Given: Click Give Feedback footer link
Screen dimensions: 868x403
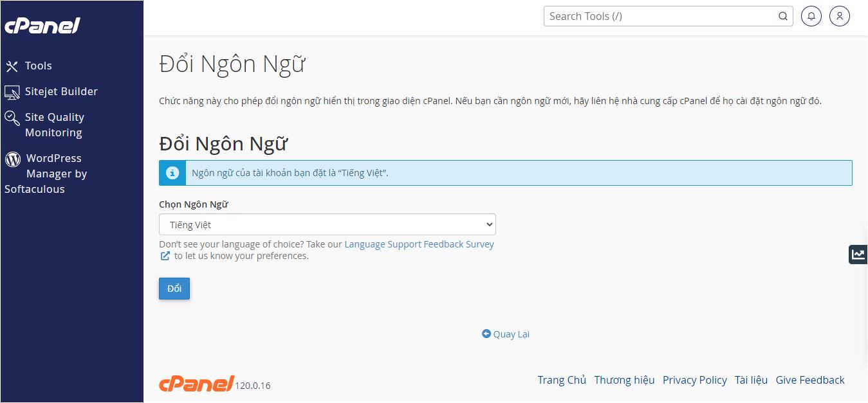Looking at the screenshot, I should (x=810, y=380).
